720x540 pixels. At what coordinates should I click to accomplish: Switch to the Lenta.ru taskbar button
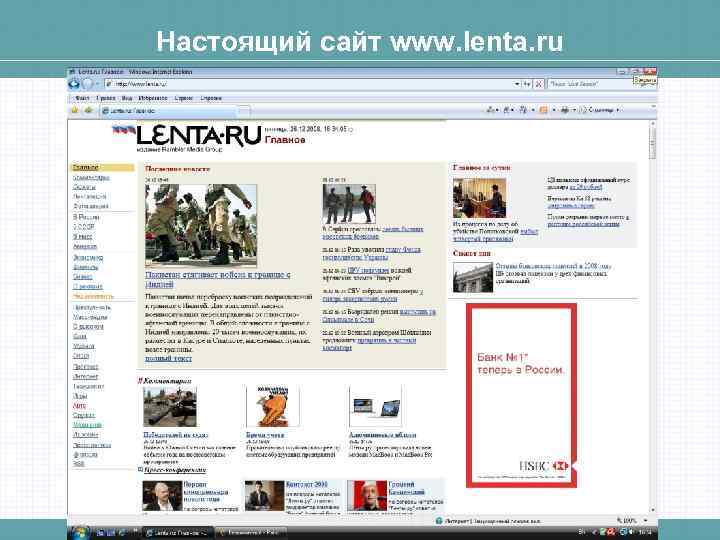pyautogui.click(x=177, y=533)
